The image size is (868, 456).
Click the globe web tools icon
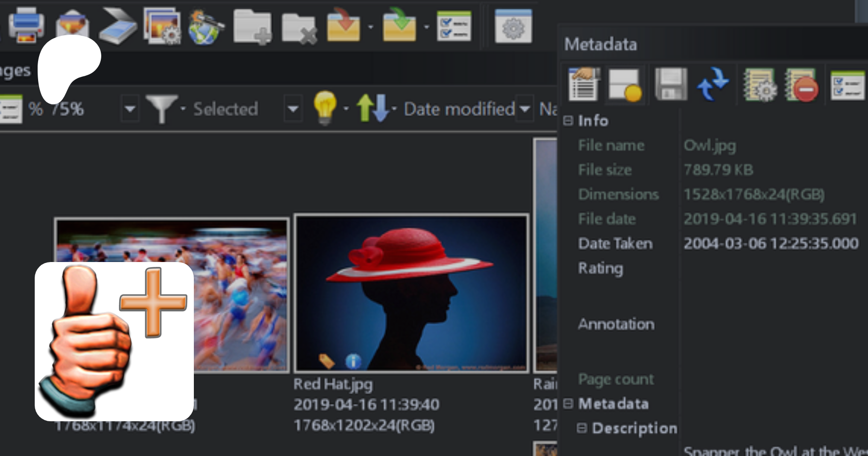point(205,28)
